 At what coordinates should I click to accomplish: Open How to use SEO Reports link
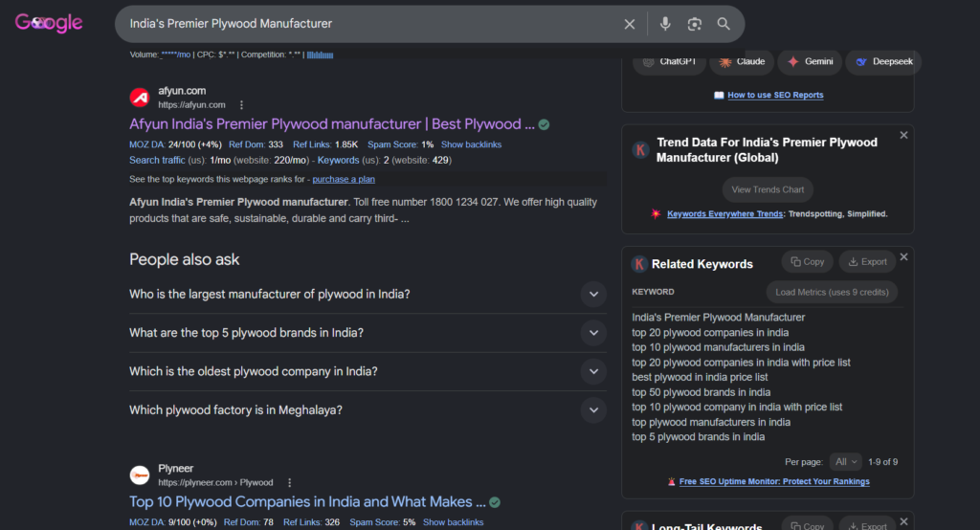click(775, 95)
